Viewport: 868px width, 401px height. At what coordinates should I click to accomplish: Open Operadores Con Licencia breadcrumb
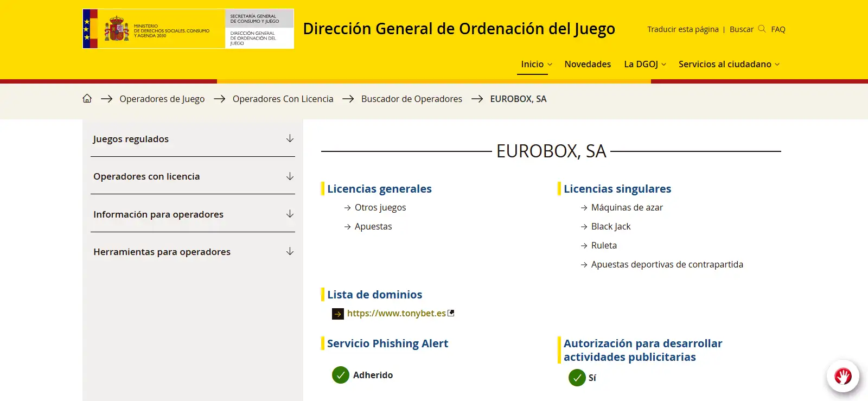tap(283, 99)
